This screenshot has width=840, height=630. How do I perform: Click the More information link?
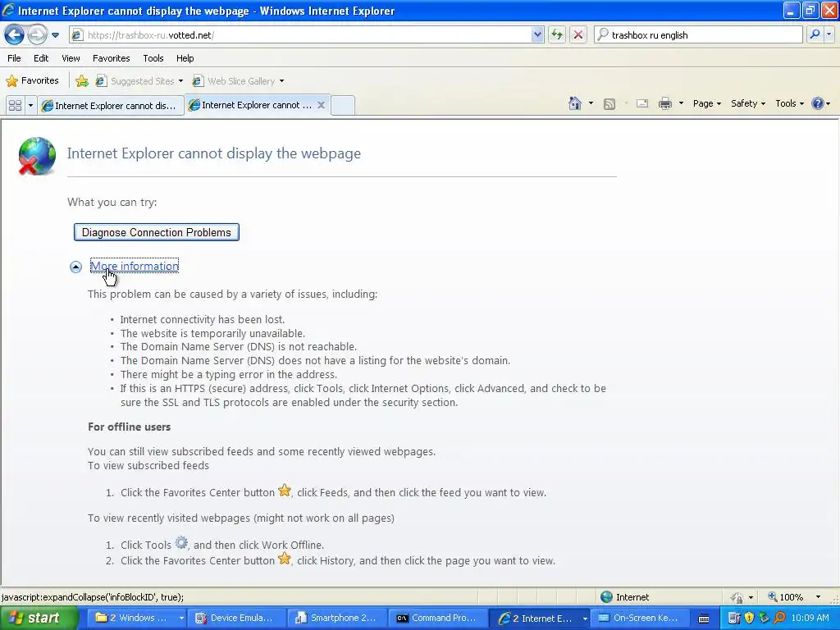(x=135, y=267)
